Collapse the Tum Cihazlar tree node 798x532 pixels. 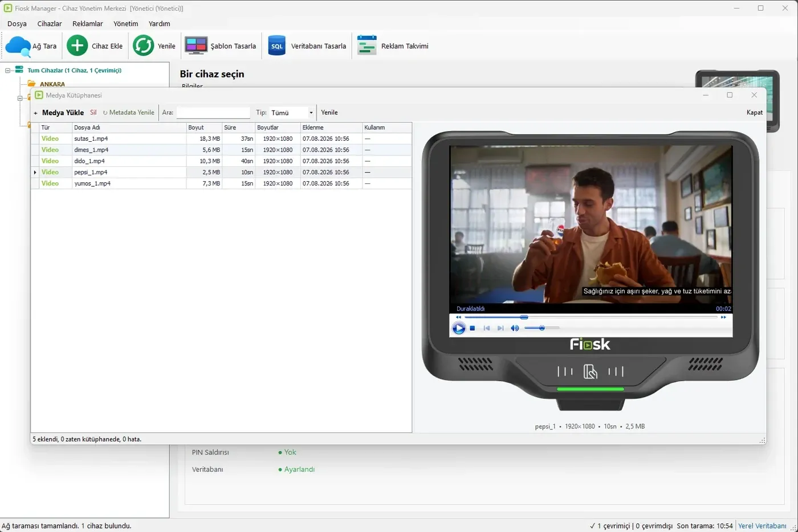[8, 71]
